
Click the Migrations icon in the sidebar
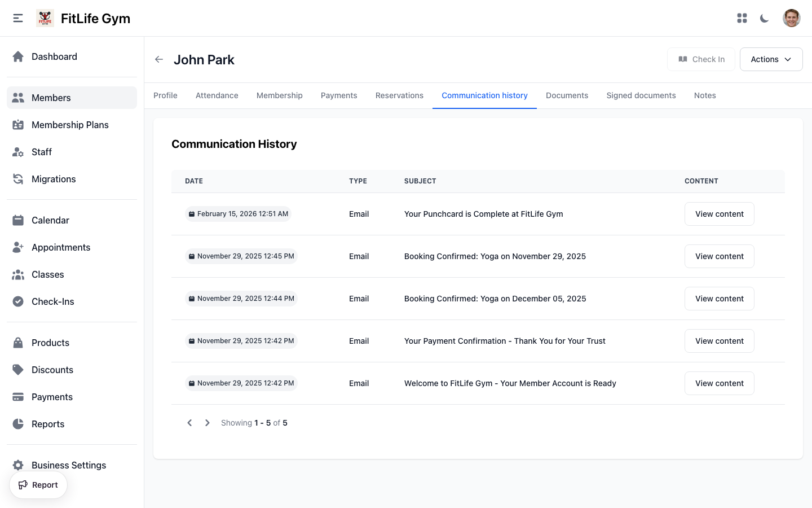pyautogui.click(x=18, y=179)
